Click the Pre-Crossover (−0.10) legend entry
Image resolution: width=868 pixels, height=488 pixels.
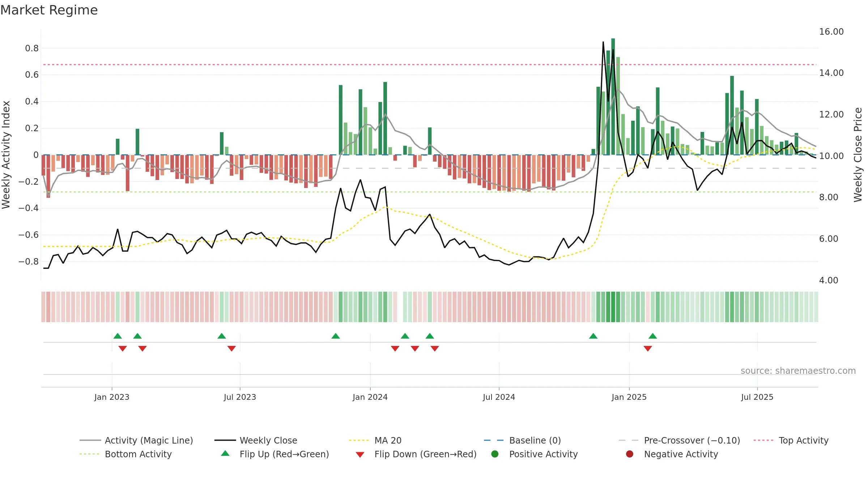click(679, 440)
